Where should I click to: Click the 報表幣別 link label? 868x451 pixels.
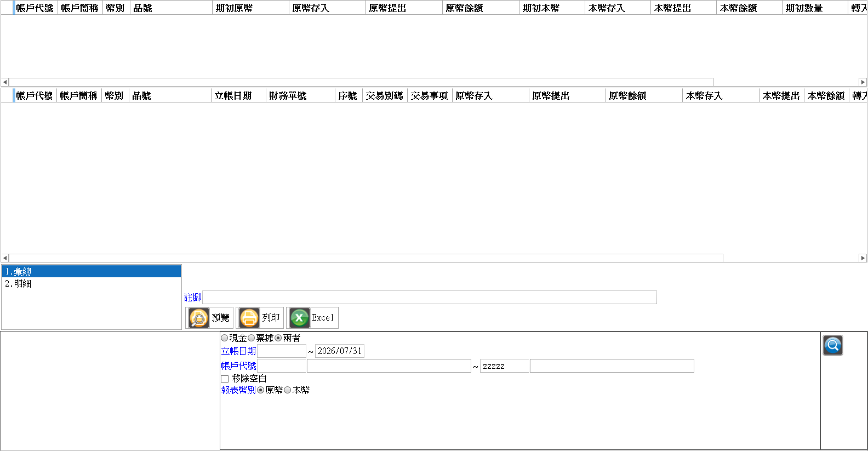(x=238, y=390)
